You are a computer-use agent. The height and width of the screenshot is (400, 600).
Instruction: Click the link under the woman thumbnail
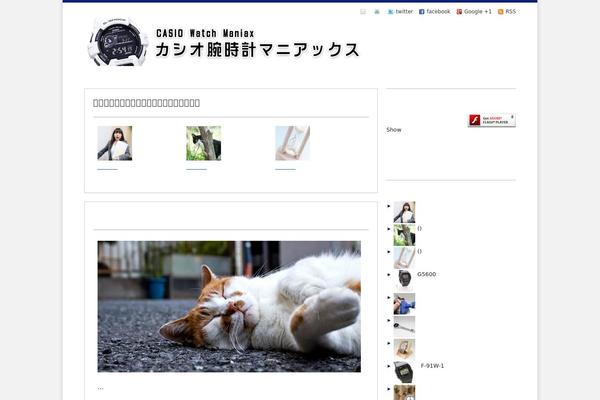pyautogui.click(x=108, y=169)
